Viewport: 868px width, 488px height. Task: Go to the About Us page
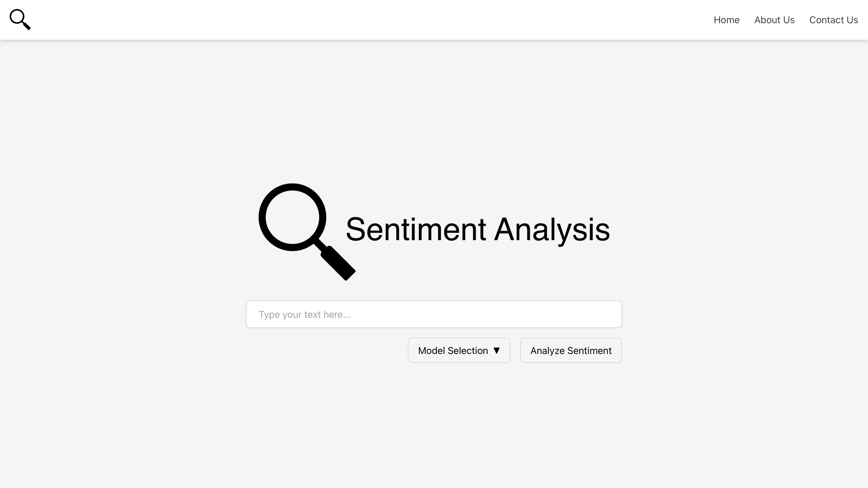pos(774,20)
